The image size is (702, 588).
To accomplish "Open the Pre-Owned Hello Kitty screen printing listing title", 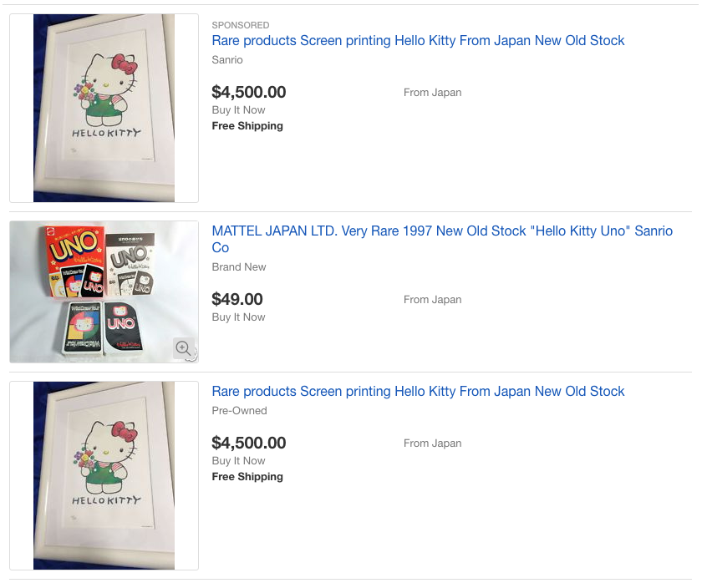I will tap(418, 392).
